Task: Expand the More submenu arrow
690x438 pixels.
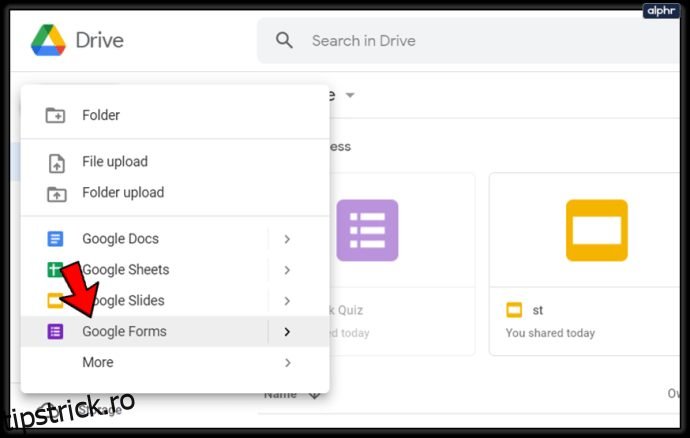Action: click(x=287, y=363)
